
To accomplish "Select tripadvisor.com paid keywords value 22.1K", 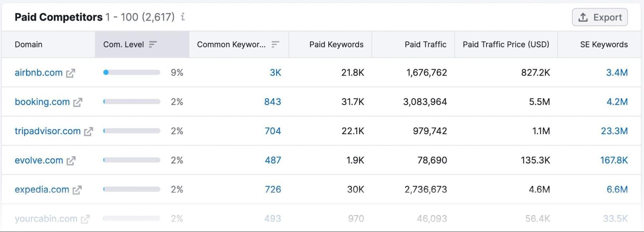I will coord(353,131).
